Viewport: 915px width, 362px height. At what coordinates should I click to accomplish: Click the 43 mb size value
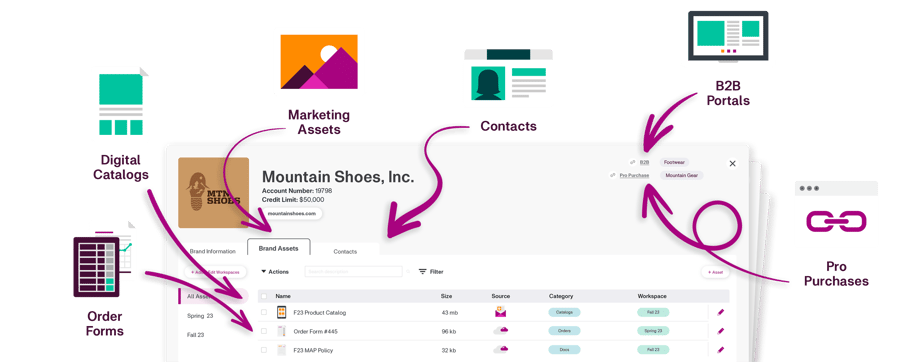pyautogui.click(x=449, y=313)
